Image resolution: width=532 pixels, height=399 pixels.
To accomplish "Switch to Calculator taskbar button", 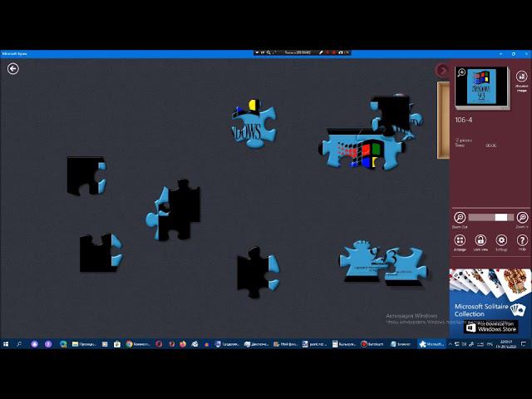I will [x=344, y=344].
